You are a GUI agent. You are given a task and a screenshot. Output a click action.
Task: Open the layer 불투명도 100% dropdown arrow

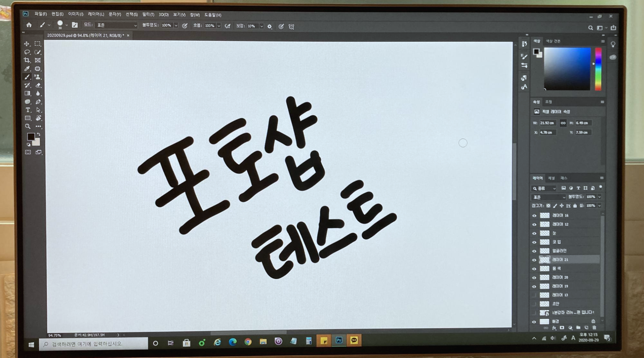coord(600,197)
